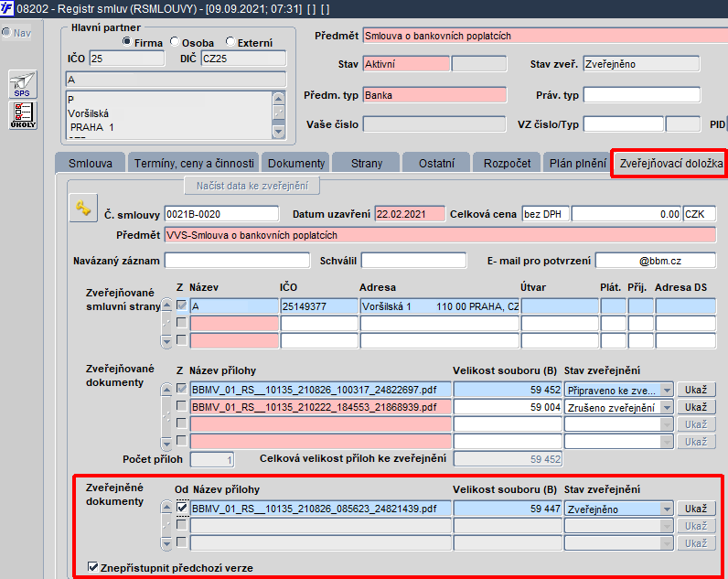The image size is (728, 579).
Task: Open the Dokumenty tab
Action: 296,164
